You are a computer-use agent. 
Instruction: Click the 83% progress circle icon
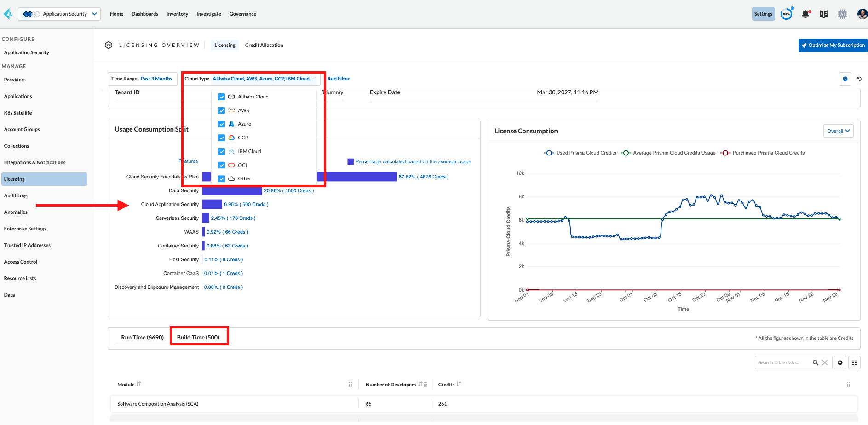tap(787, 14)
